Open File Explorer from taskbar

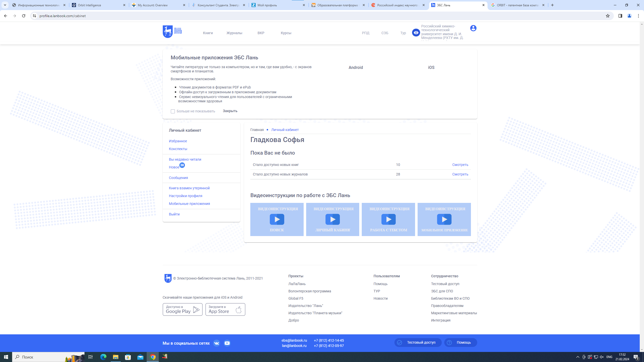click(115, 357)
